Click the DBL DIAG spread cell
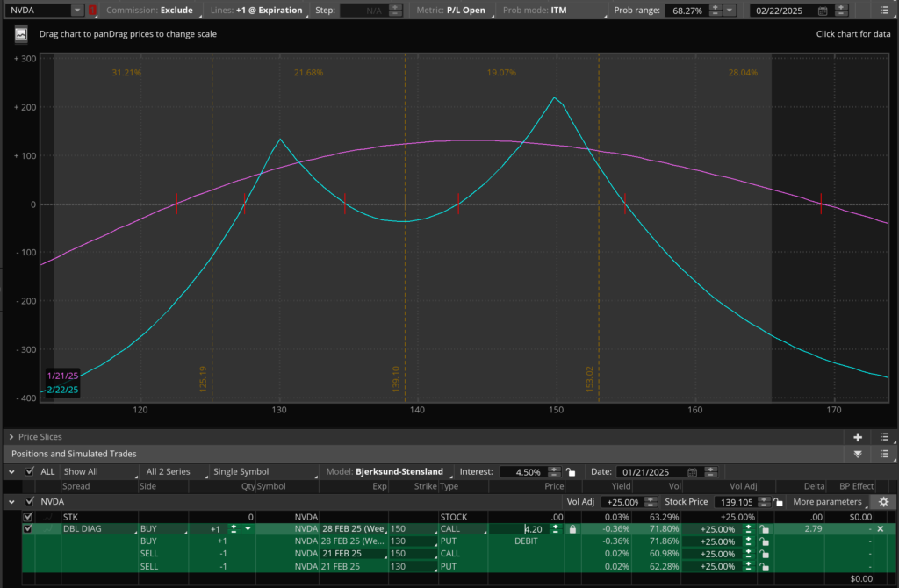The width and height of the screenshot is (899, 588). click(x=98, y=529)
